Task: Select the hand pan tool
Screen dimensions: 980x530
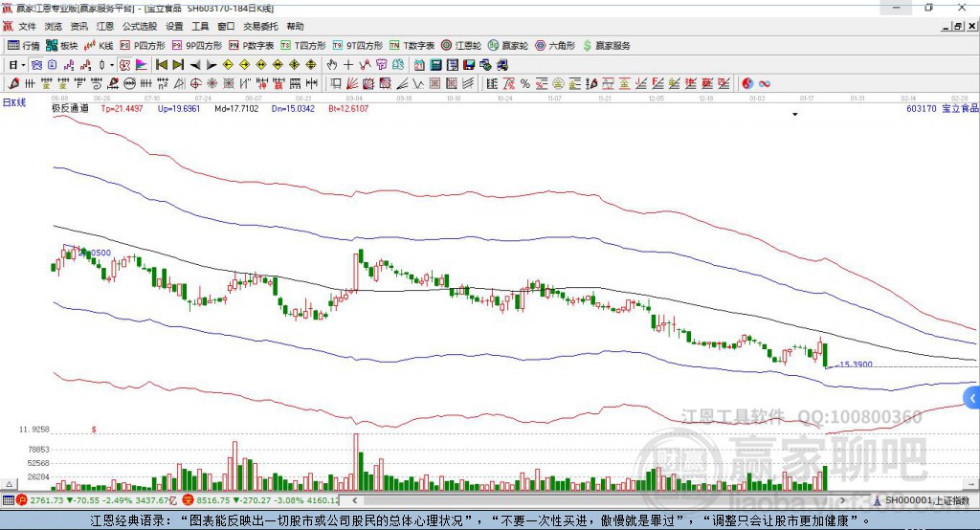Action: (x=331, y=65)
